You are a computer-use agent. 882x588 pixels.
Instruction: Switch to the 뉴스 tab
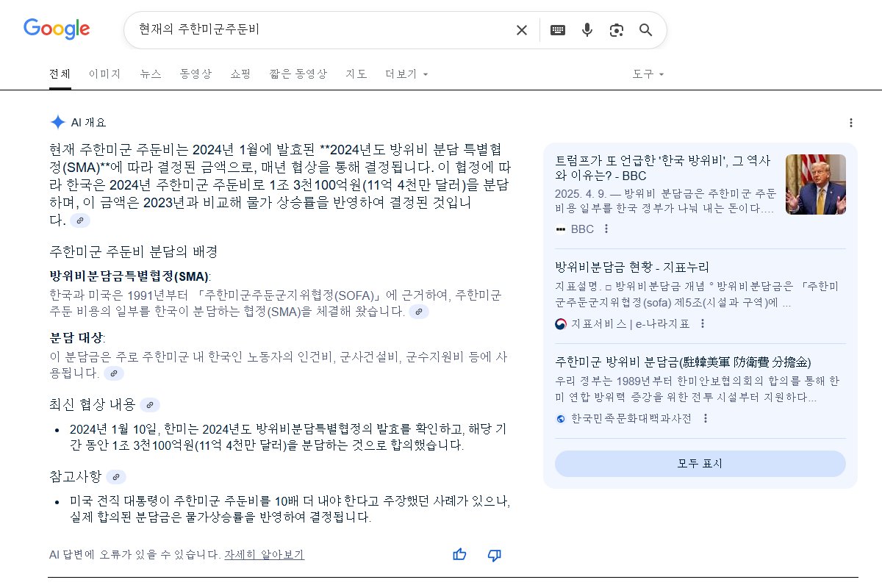pos(151,74)
